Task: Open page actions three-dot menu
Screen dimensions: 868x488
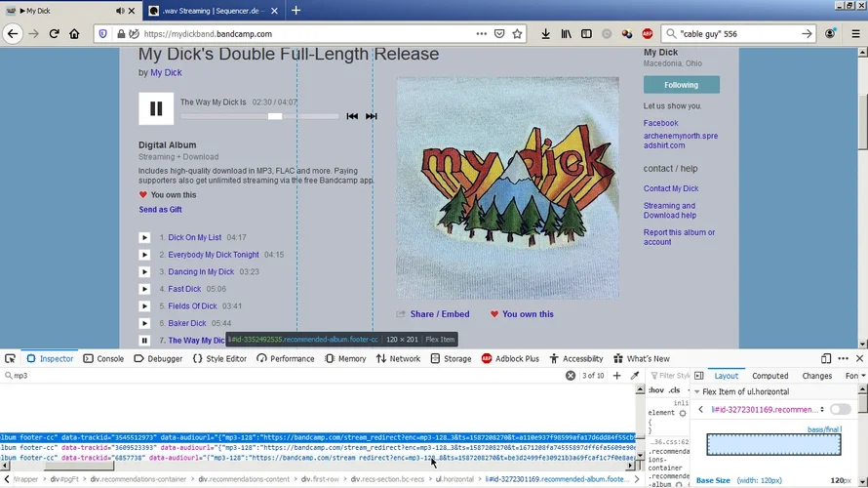Action: click(x=482, y=34)
